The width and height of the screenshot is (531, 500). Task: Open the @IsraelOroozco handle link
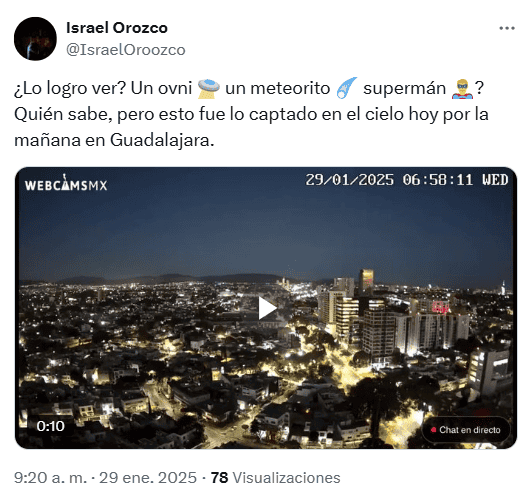[126, 50]
